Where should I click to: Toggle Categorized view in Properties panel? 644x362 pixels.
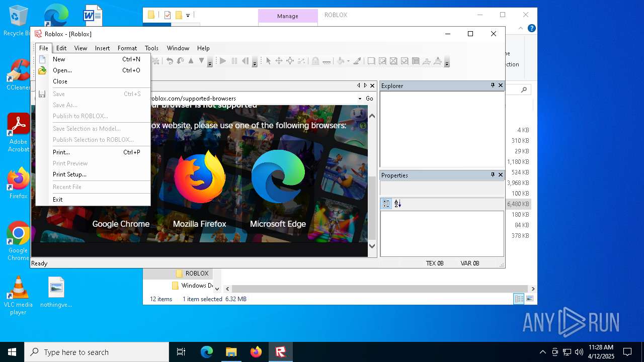point(386,204)
